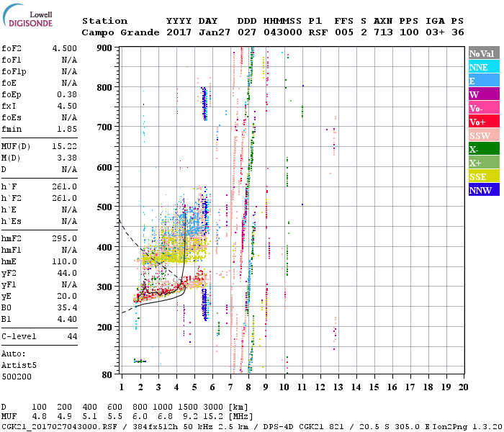
Task: Select the C-level value 44
Action: click(x=72, y=336)
